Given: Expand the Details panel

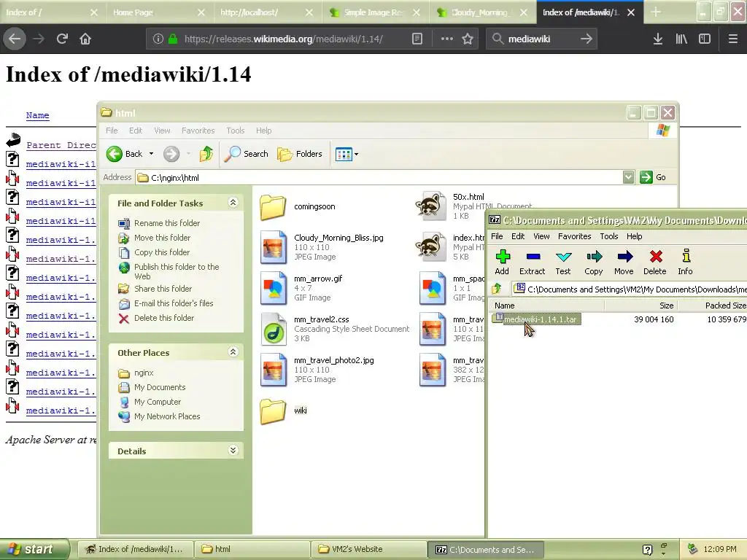Looking at the screenshot, I should pyautogui.click(x=233, y=450).
